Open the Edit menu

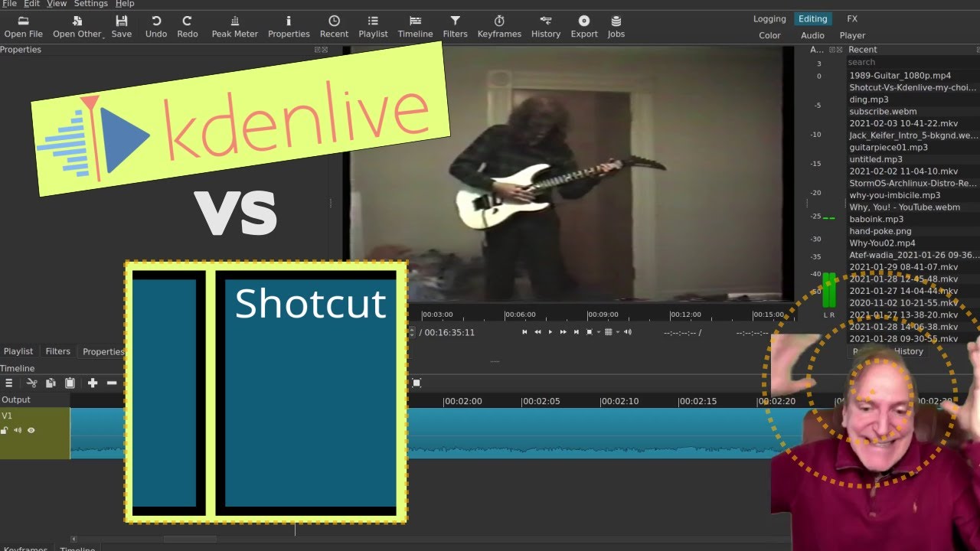pyautogui.click(x=31, y=4)
